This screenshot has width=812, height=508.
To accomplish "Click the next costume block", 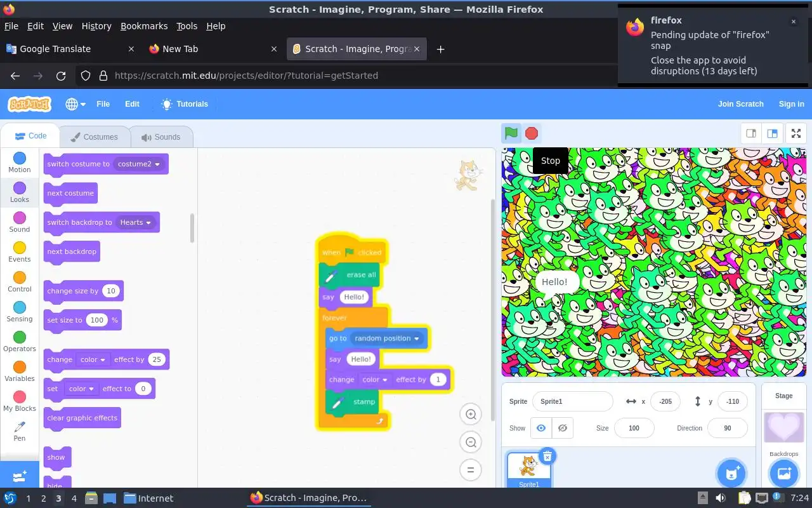I will coord(70,193).
